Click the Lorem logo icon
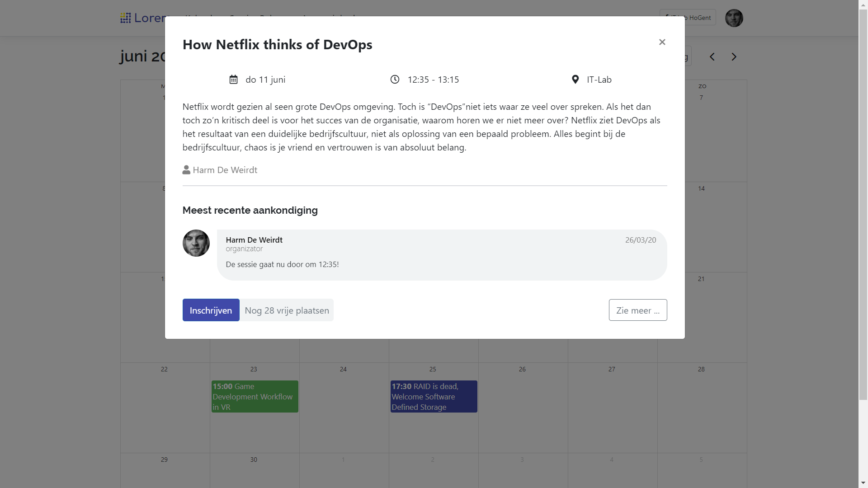Image resolution: width=868 pixels, height=488 pixels. pos(125,18)
